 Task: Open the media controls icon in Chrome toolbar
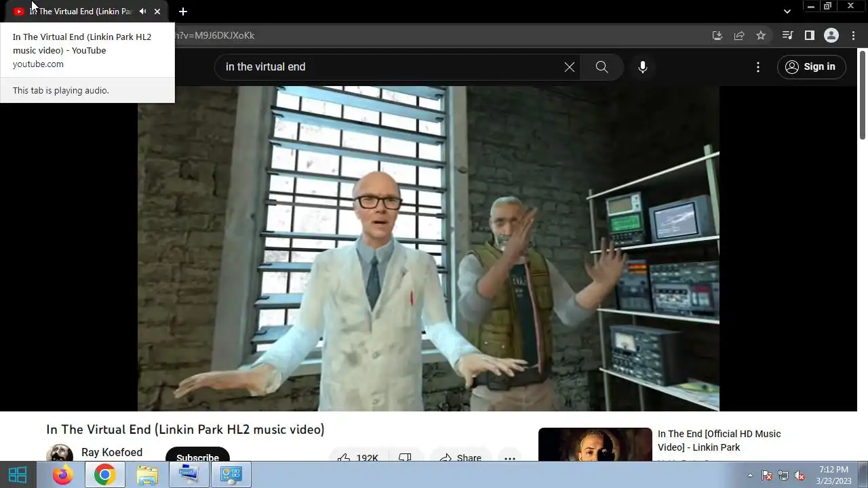[787, 35]
